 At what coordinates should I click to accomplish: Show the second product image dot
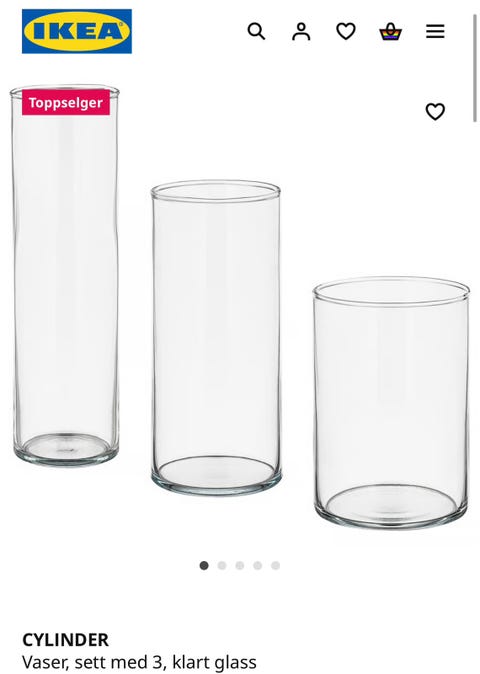click(222, 565)
